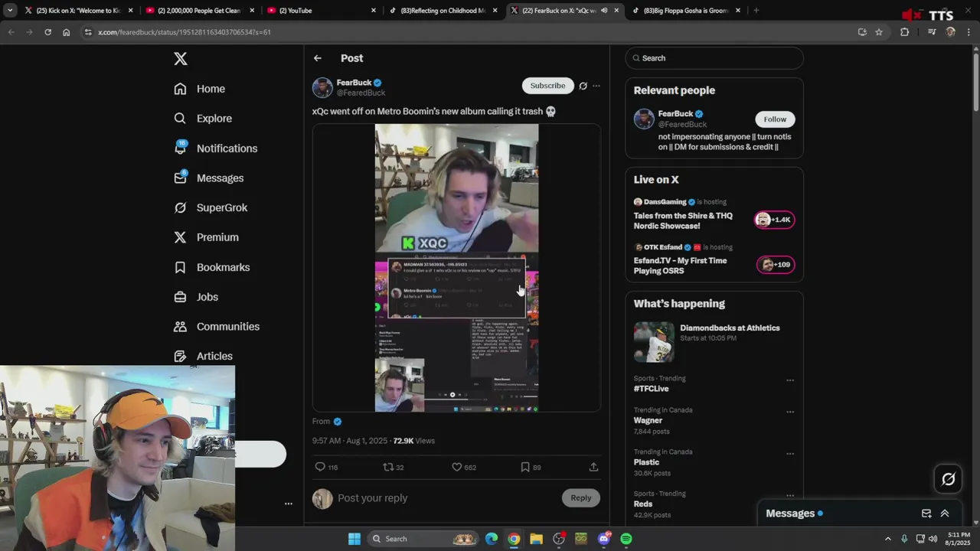Click the share icon on the post
This screenshot has height=551, width=980.
(x=593, y=467)
